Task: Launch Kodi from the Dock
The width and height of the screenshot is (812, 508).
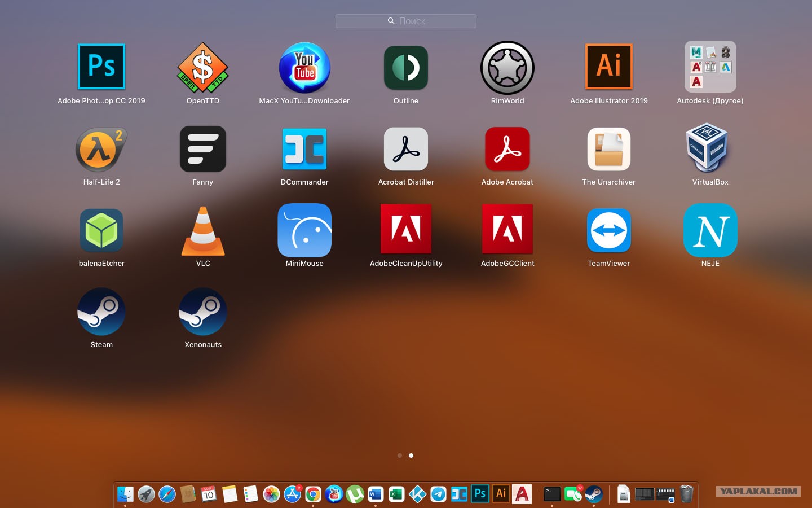Action: click(417, 494)
